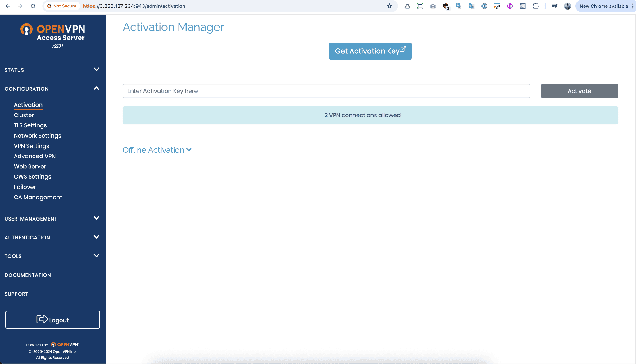Expand the Authentication section chevron
The height and width of the screenshot is (364, 636).
(97, 237)
